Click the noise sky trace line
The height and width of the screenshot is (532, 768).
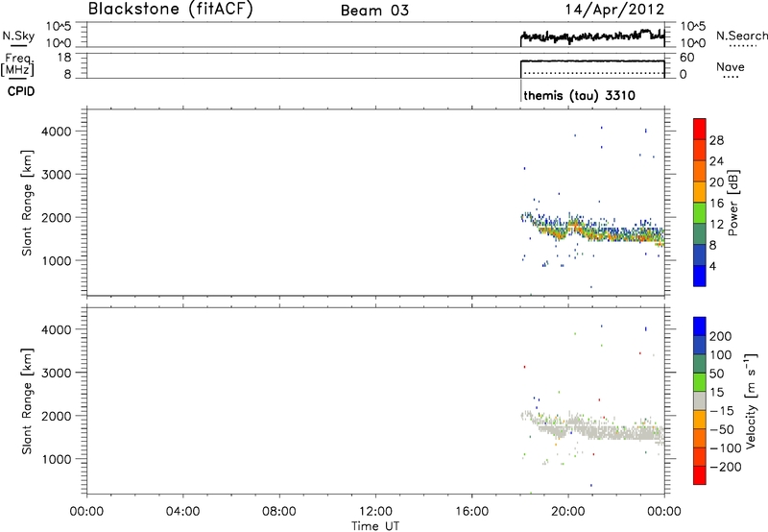592,36
